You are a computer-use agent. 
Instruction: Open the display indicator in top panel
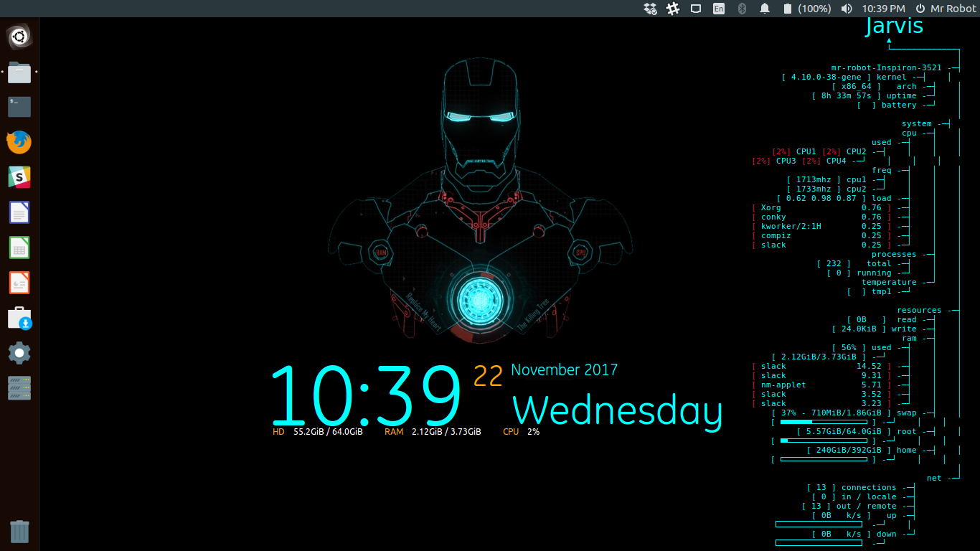tap(695, 9)
